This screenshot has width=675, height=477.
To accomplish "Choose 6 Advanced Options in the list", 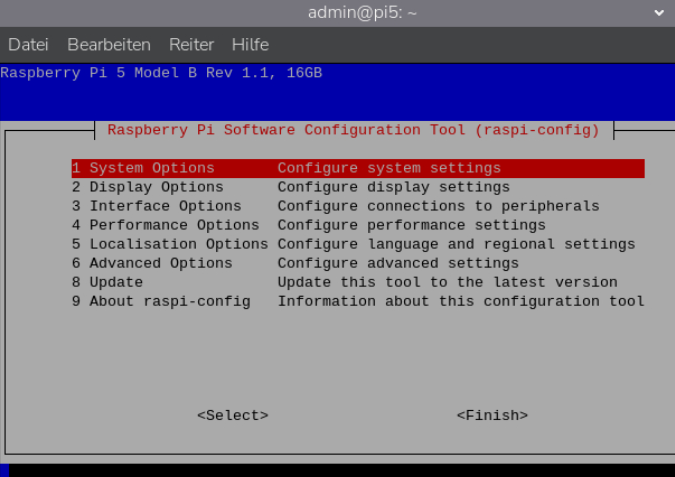I will (151, 263).
